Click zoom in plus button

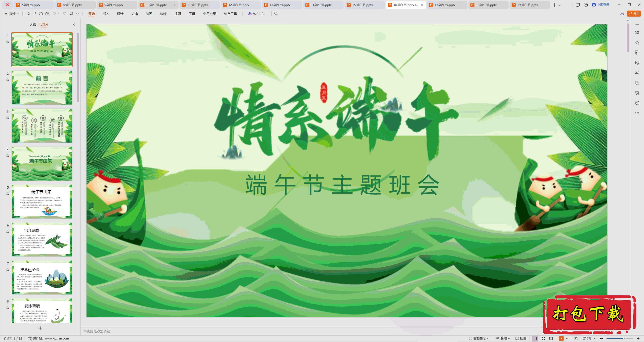point(638,338)
